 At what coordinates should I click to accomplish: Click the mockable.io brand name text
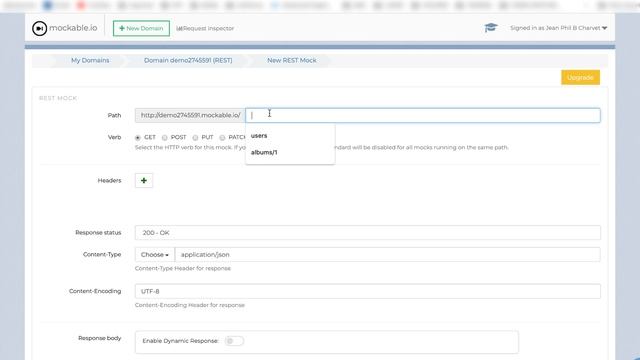pos(73,28)
